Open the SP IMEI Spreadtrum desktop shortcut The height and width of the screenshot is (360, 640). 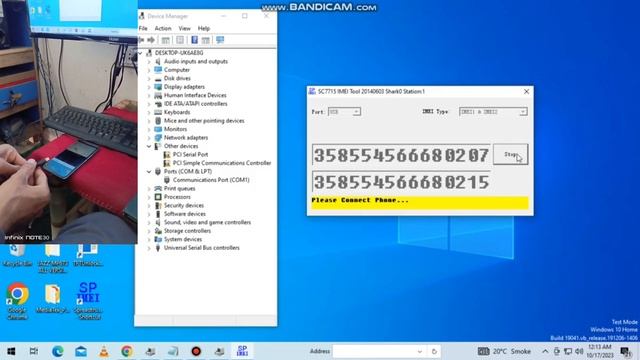click(88, 301)
